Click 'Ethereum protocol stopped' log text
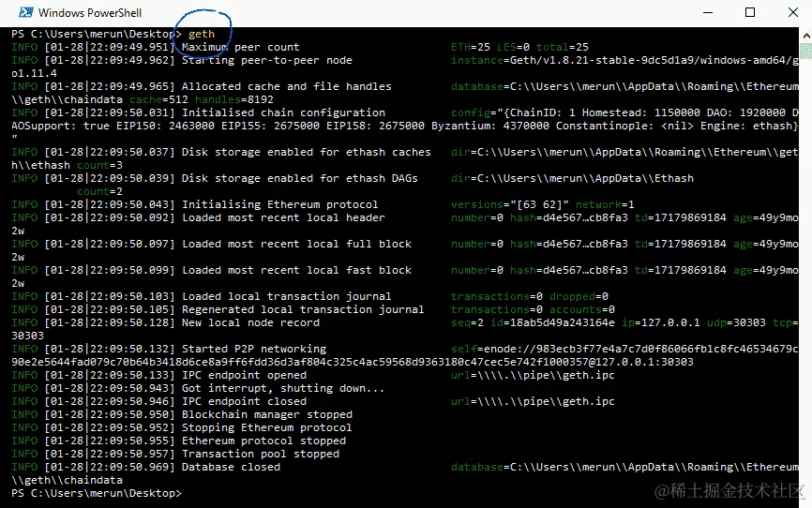Screen dimensions: 812x508 coord(263,441)
